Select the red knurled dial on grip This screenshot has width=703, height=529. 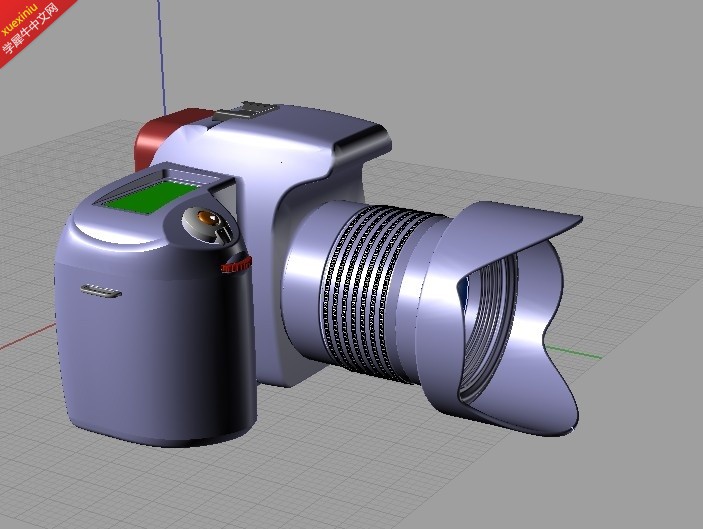click(x=236, y=264)
